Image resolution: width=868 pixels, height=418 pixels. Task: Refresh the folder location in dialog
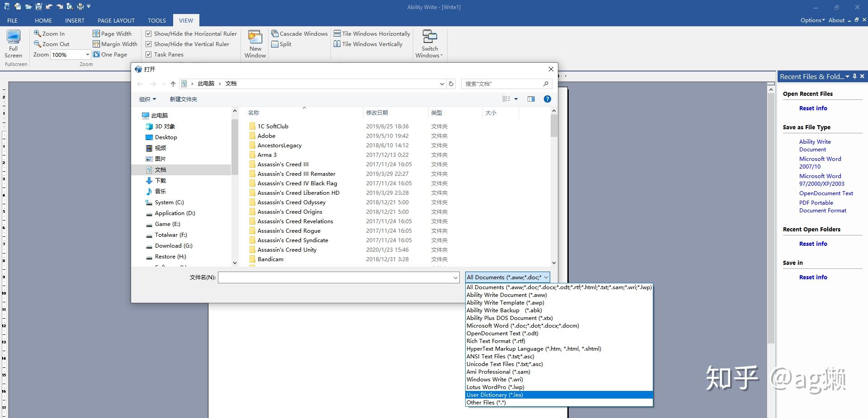pyautogui.click(x=451, y=84)
